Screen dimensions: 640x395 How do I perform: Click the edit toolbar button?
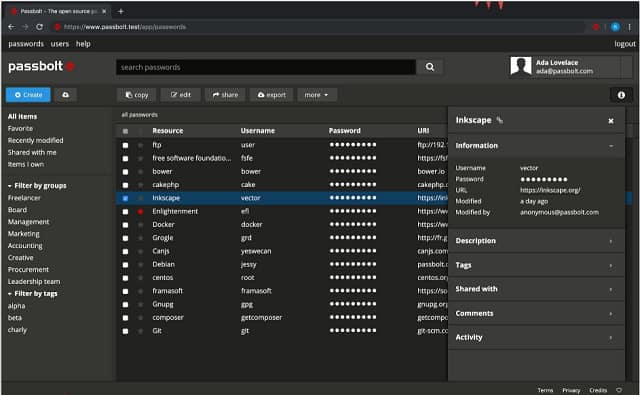coord(181,95)
